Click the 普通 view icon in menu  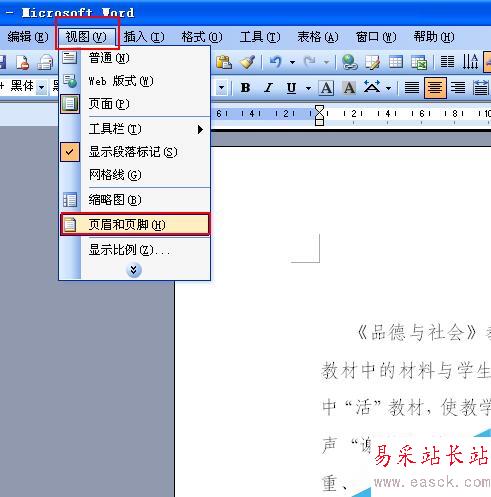[70, 58]
